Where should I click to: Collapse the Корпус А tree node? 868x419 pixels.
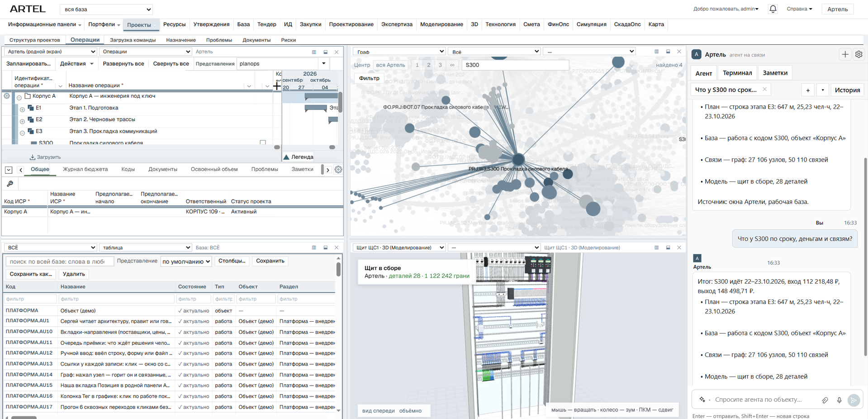tap(19, 97)
